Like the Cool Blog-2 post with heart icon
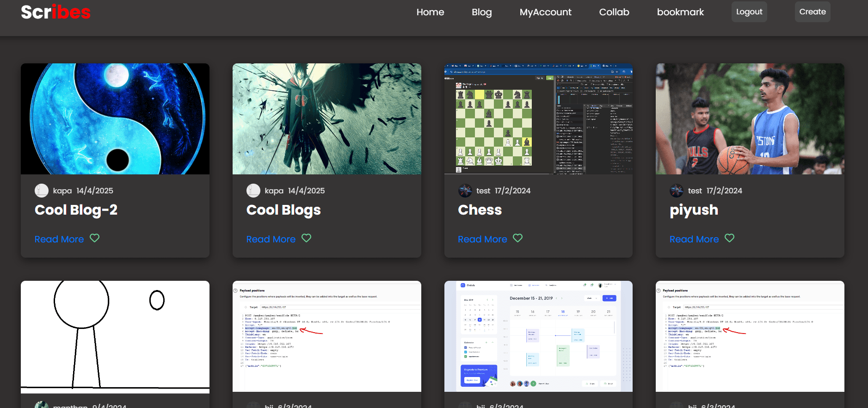 [95, 238]
